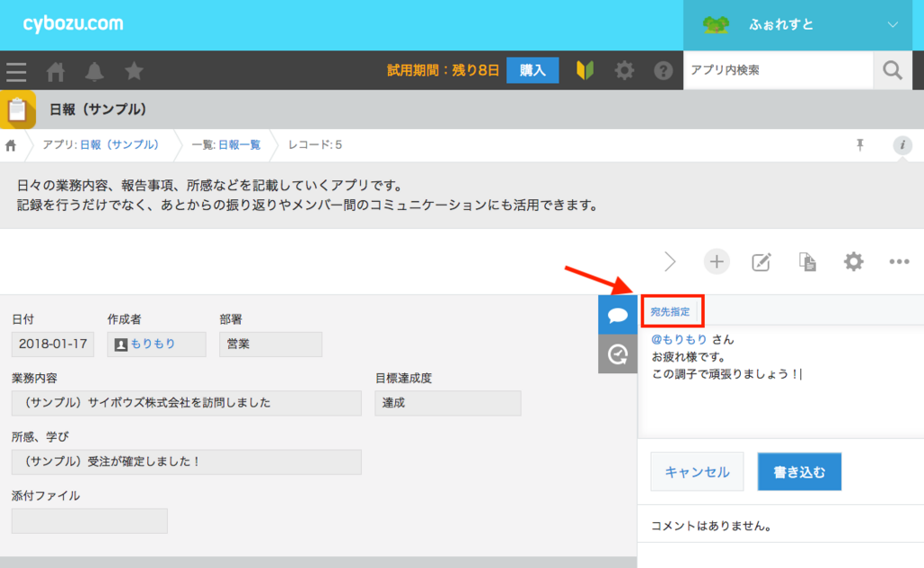Open the more options ellipsis menu

tap(900, 261)
